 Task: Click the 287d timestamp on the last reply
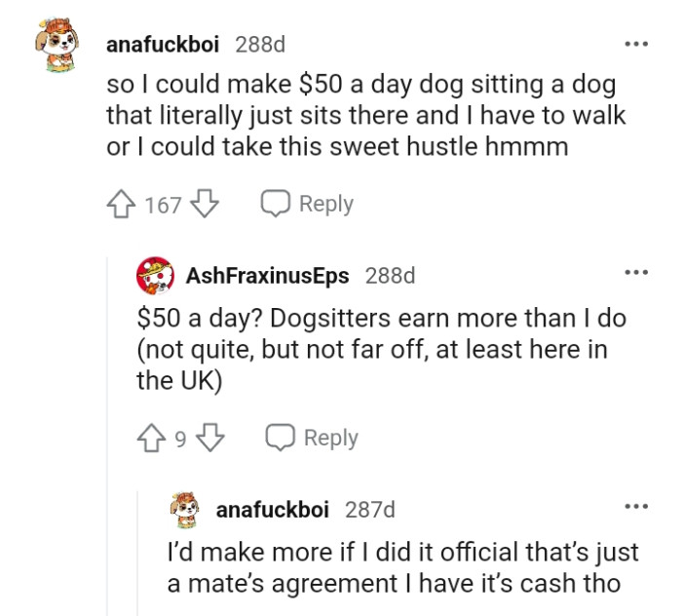point(370,510)
